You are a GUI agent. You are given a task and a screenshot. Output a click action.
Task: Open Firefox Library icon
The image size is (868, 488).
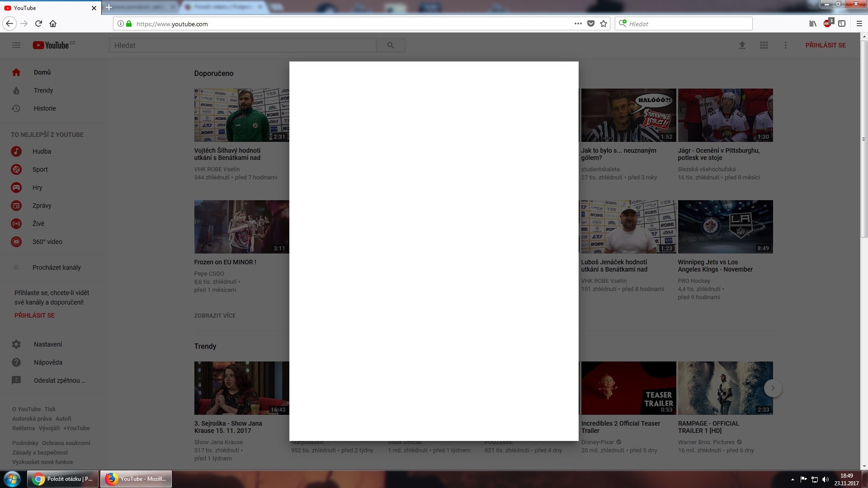(x=813, y=23)
